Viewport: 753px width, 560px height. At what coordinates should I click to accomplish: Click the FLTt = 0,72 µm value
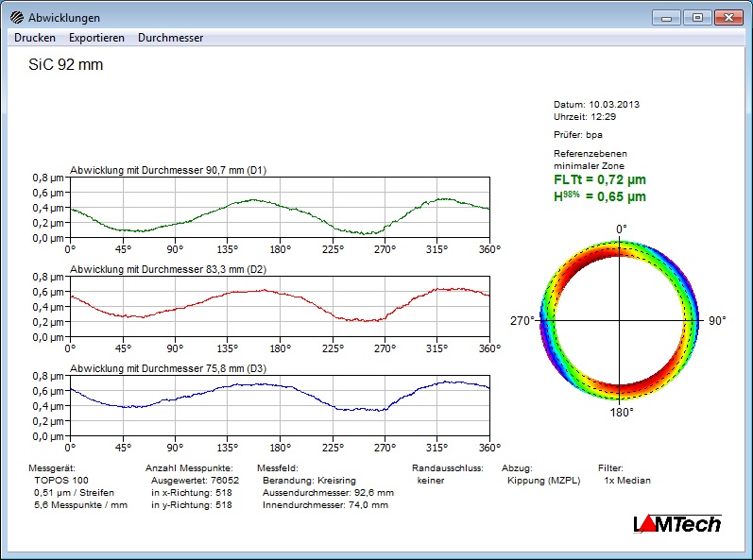600,179
